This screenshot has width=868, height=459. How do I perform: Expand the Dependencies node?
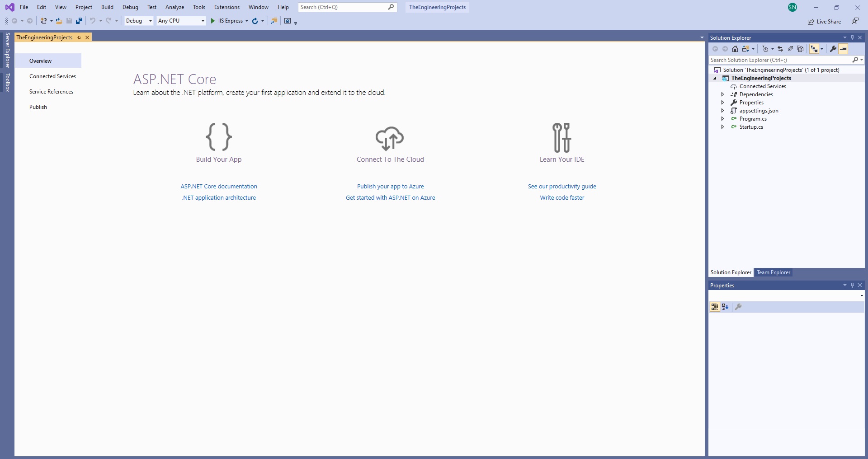tap(722, 94)
